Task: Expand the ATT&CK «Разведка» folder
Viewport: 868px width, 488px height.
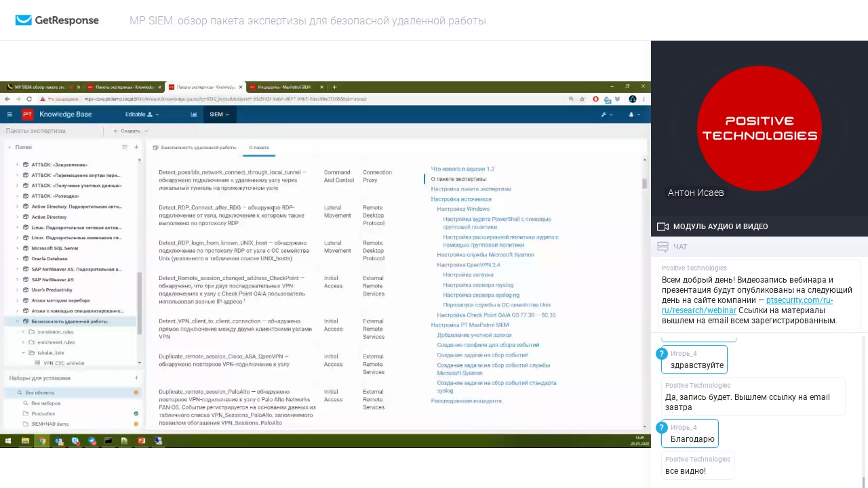Action: (18, 196)
